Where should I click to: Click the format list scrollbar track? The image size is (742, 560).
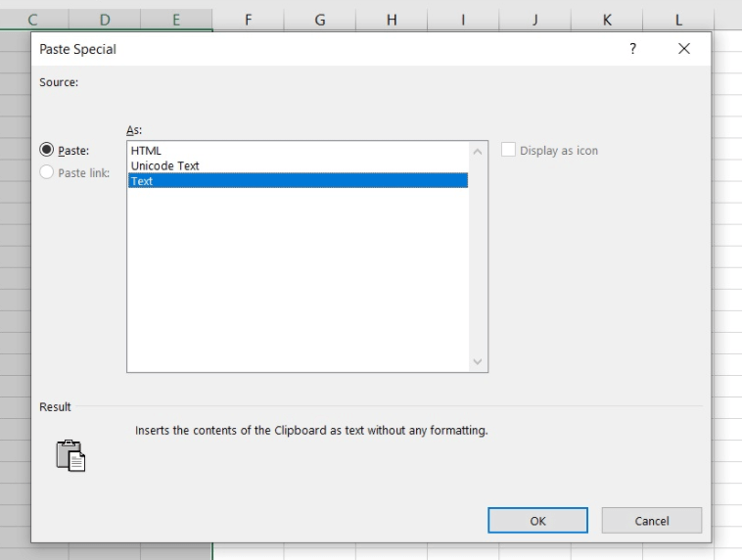click(478, 255)
